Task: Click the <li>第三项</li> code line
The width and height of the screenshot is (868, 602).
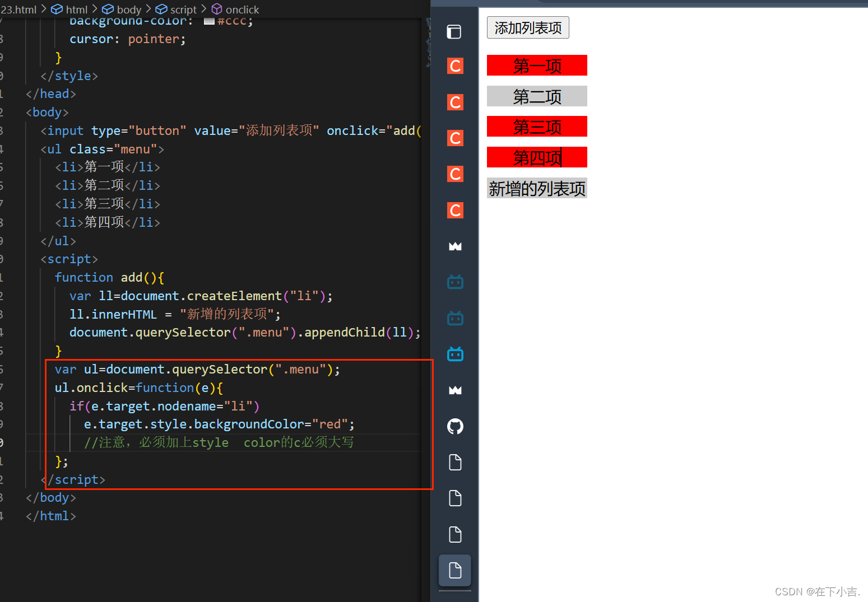Action: coord(108,204)
